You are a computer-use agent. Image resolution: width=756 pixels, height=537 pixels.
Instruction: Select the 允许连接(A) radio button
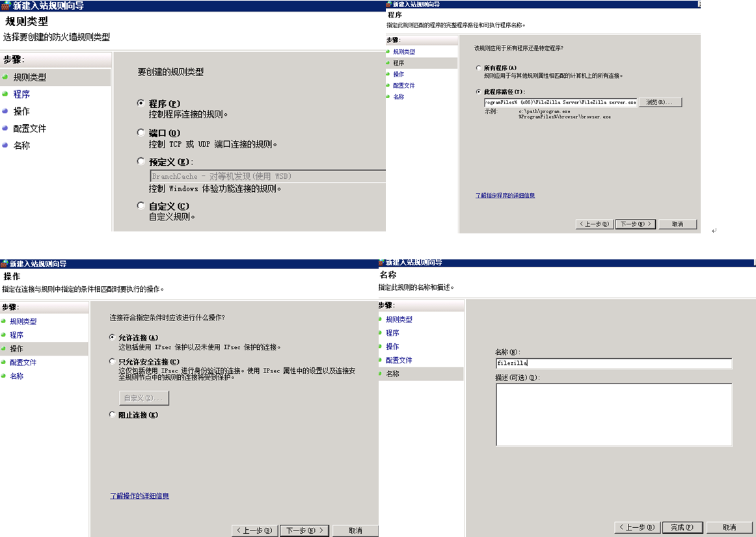pyautogui.click(x=113, y=338)
